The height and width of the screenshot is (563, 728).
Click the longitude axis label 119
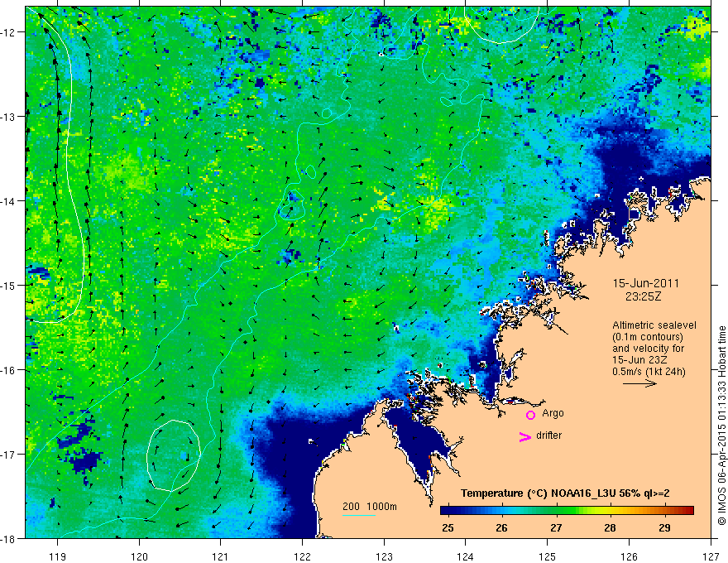58,556
